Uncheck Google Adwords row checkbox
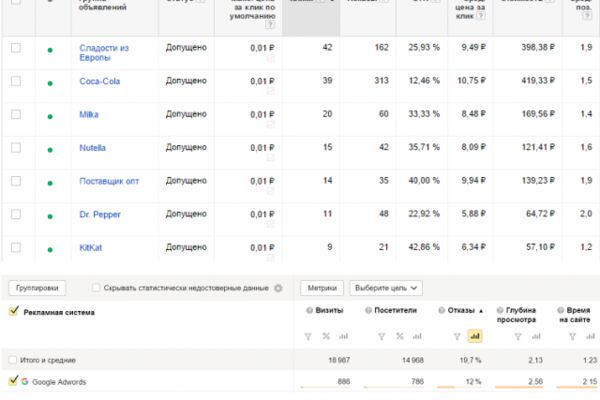 coord(13,381)
